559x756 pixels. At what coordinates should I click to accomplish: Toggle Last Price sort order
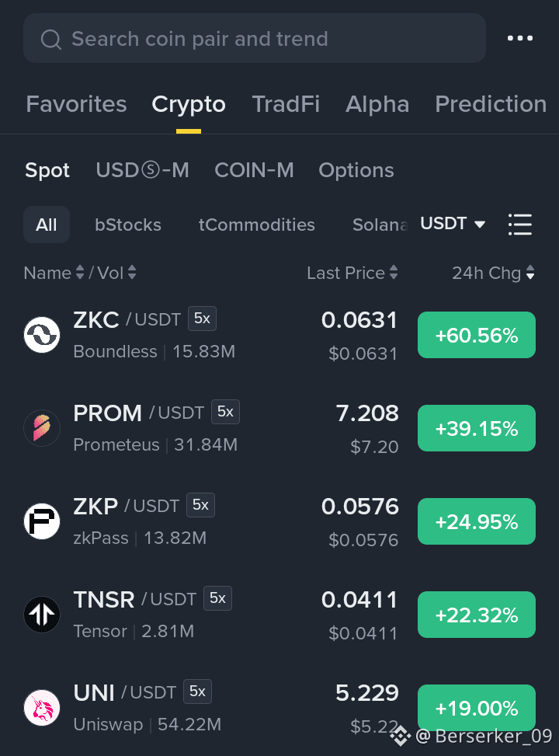tap(352, 273)
